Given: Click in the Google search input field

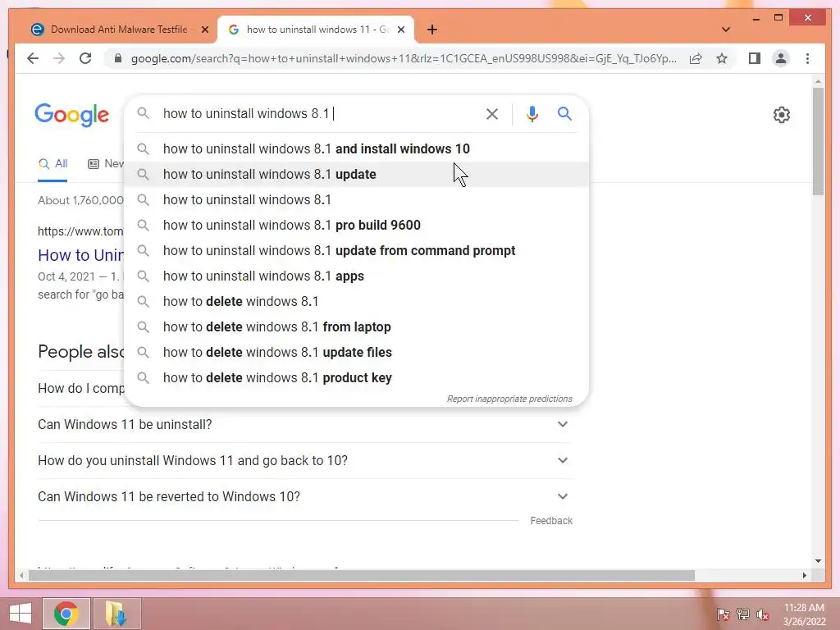Looking at the screenshot, I should 319,113.
